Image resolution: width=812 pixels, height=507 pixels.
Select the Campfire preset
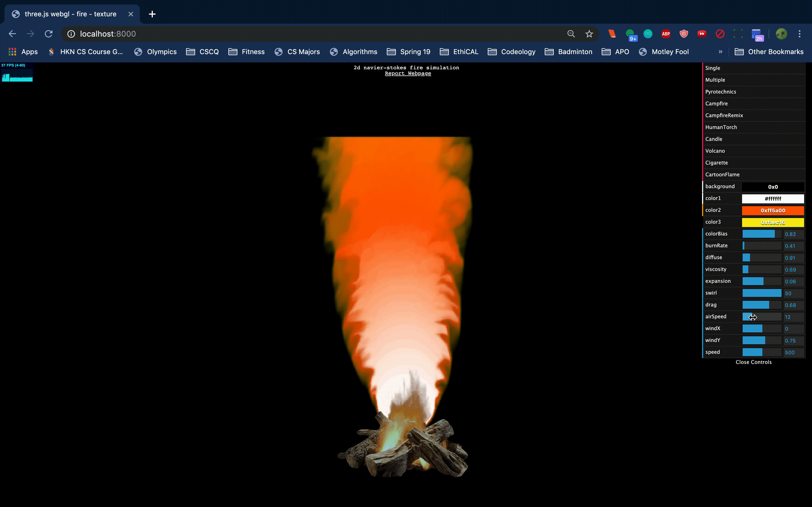pos(716,104)
